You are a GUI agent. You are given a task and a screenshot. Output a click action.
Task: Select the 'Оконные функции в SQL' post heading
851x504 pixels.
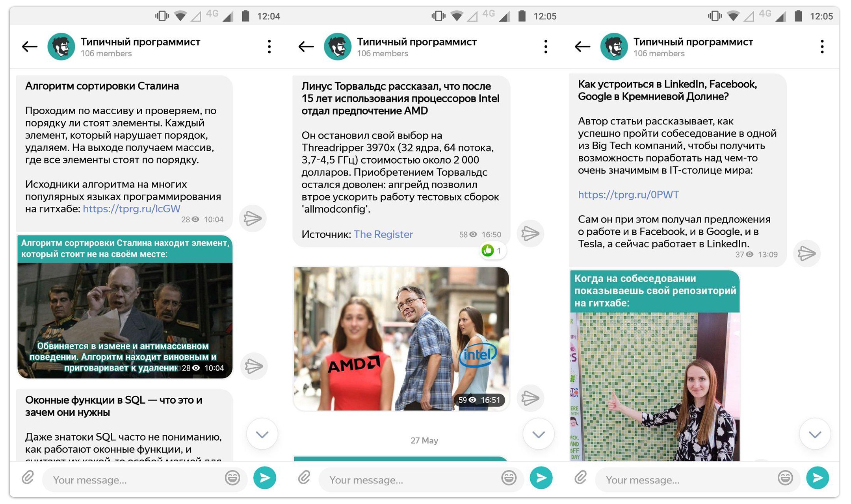114,406
